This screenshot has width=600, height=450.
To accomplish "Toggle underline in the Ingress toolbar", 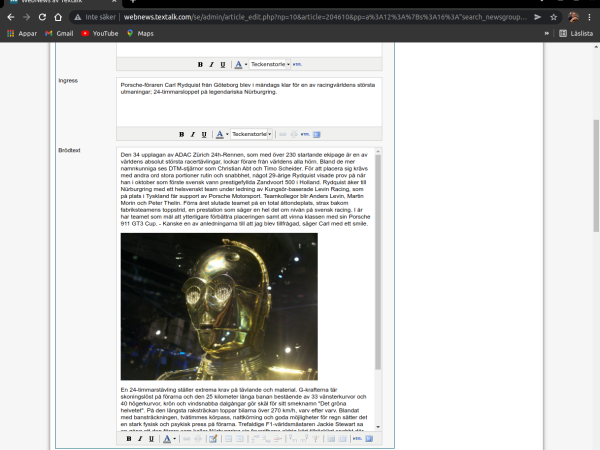I will coord(204,134).
